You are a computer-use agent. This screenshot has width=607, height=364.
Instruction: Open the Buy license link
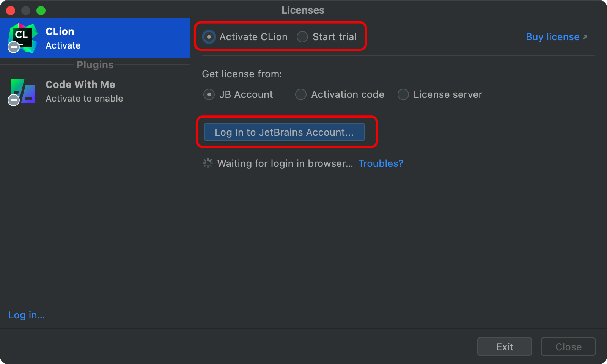[x=552, y=37]
